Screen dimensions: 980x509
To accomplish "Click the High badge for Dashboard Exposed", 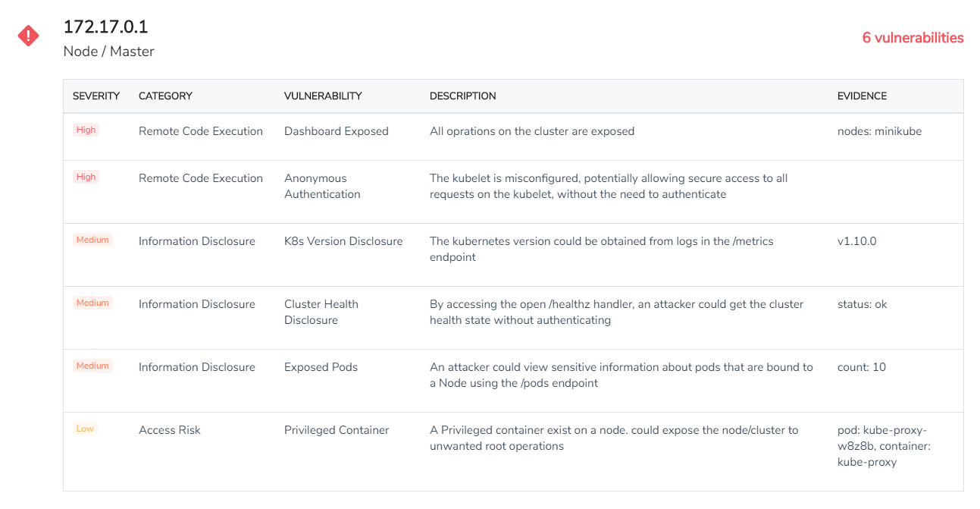I will click(86, 130).
